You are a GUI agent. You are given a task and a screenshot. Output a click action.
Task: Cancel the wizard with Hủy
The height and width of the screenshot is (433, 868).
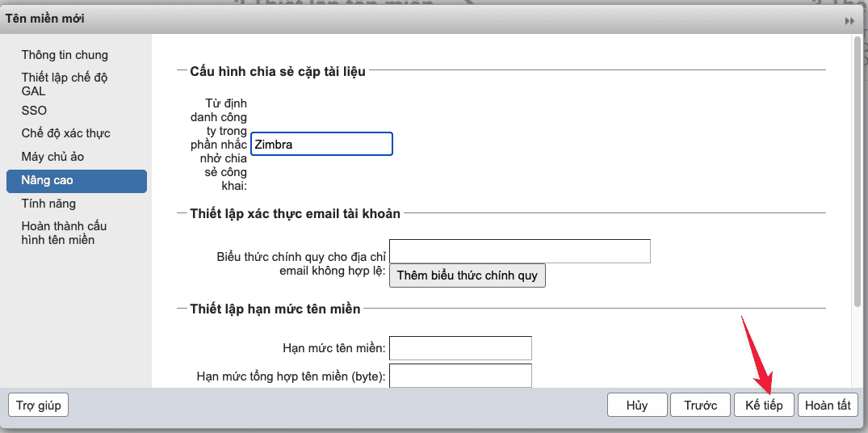(x=637, y=406)
